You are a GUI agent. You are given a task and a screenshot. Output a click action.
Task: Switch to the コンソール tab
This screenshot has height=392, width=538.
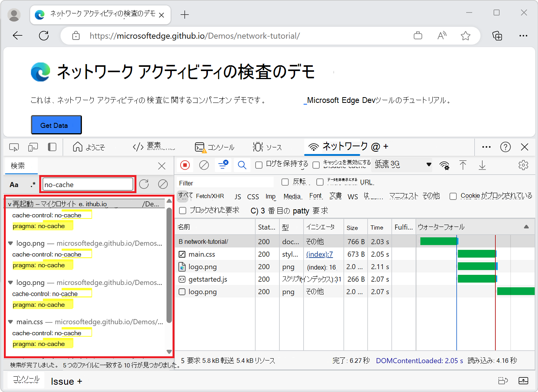tap(215, 147)
